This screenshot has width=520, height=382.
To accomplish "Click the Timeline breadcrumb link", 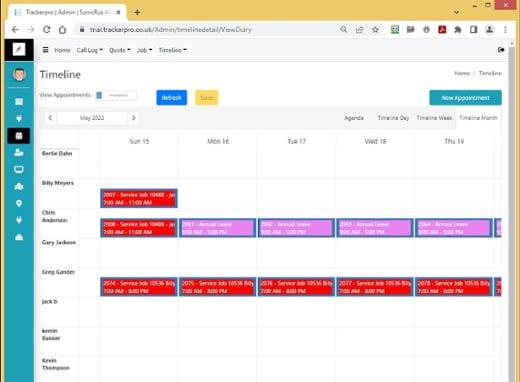I will pyautogui.click(x=490, y=73).
